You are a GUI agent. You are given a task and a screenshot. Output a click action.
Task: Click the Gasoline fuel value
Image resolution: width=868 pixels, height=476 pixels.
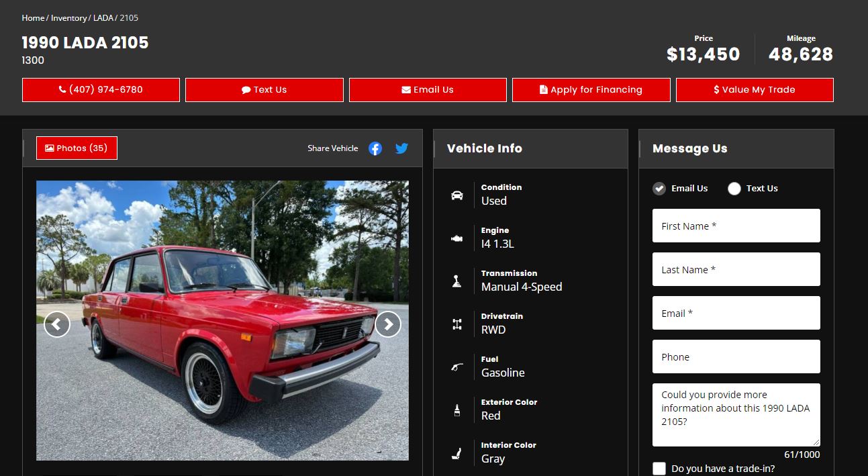pos(503,373)
